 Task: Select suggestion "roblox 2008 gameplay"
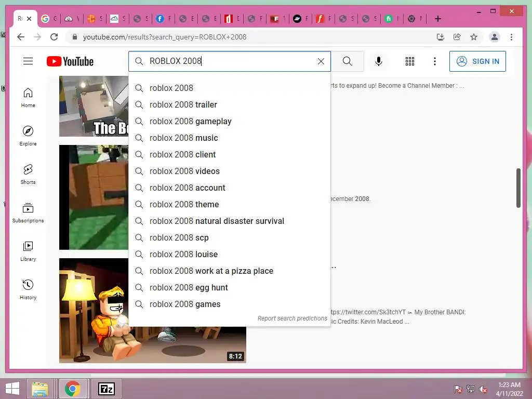coord(230,121)
